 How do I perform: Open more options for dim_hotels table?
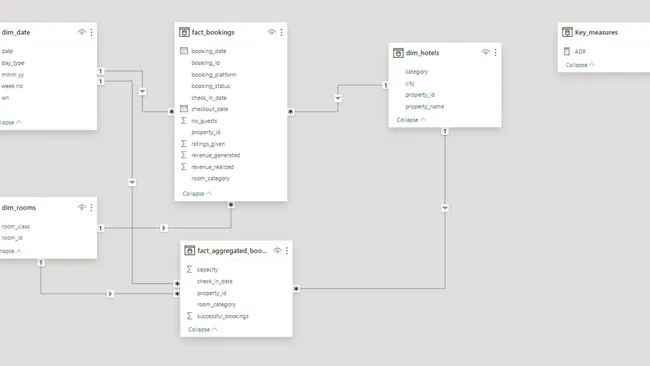(495, 52)
